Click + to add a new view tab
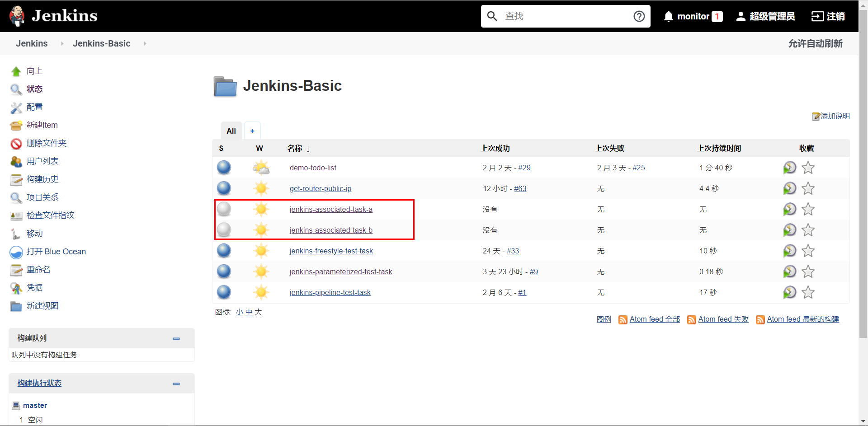 pyautogui.click(x=252, y=131)
